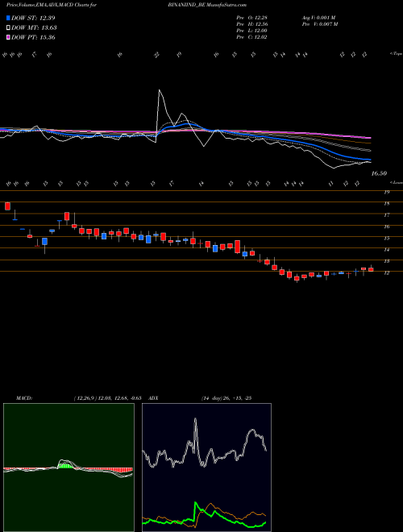The width and height of the screenshot is (403, 532).
Task: Click the last red candlestick near 12
Action: (x=371, y=269)
